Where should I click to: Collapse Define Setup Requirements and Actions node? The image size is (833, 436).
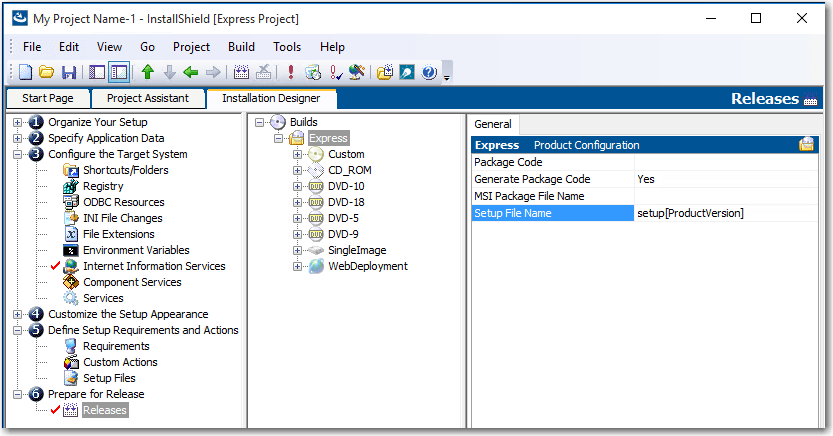[x=18, y=330]
